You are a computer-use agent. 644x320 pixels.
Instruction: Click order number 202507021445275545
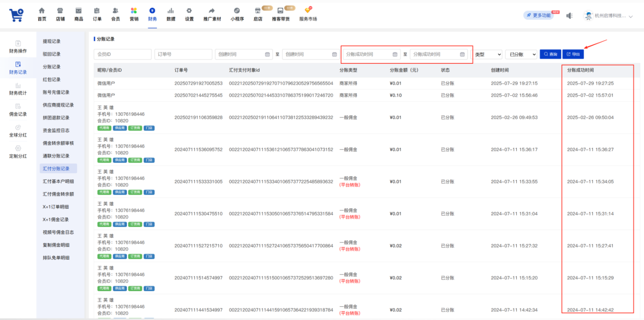point(198,95)
